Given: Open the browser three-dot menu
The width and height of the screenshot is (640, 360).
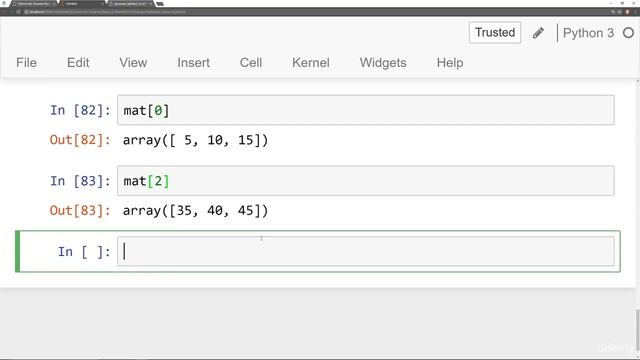Looking at the screenshot, I should point(635,12).
